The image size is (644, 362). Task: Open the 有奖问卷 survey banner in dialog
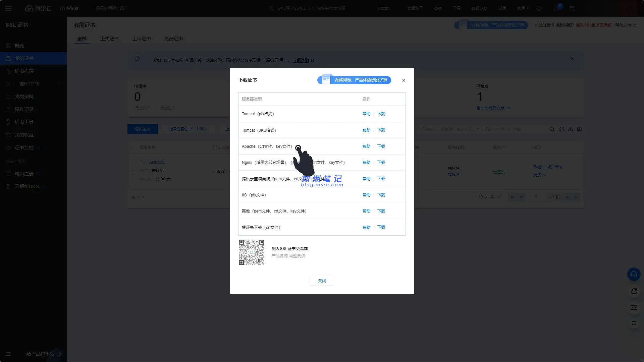[x=354, y=80]
